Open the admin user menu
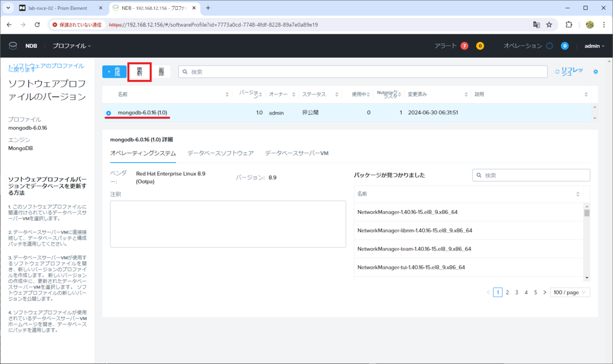 (x=594, y=46)
